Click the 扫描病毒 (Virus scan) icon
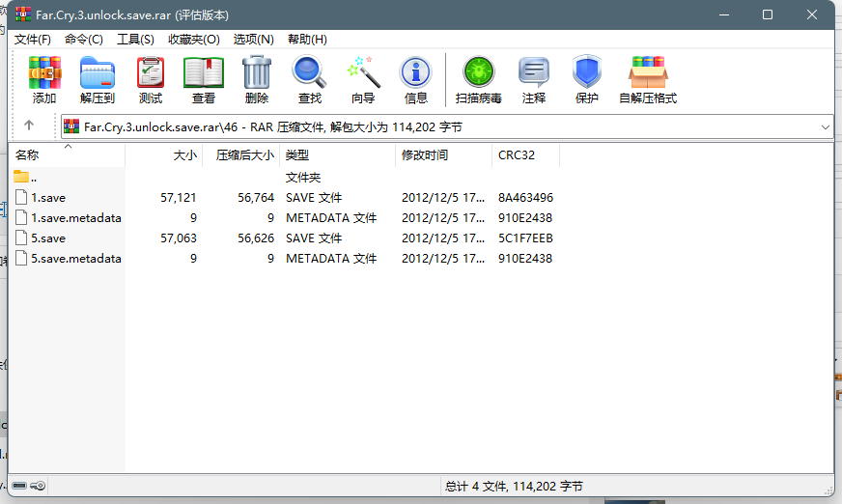 tap(479, 71)
